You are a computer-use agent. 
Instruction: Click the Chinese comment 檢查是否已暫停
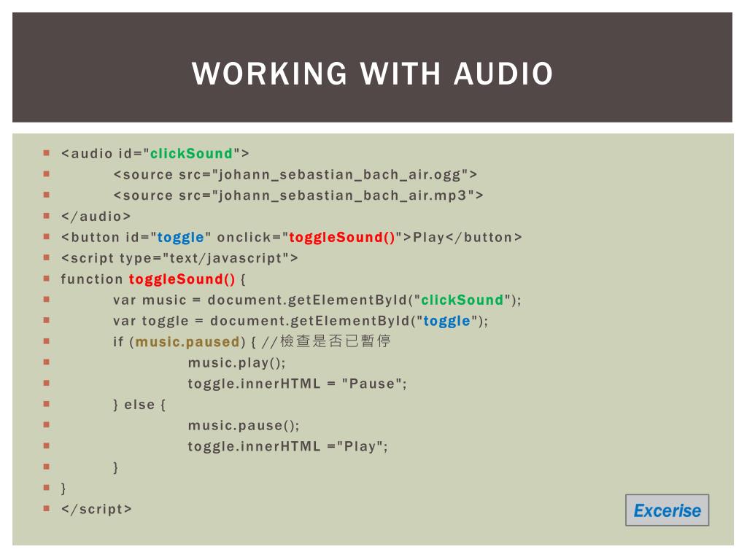coord(336,341)
